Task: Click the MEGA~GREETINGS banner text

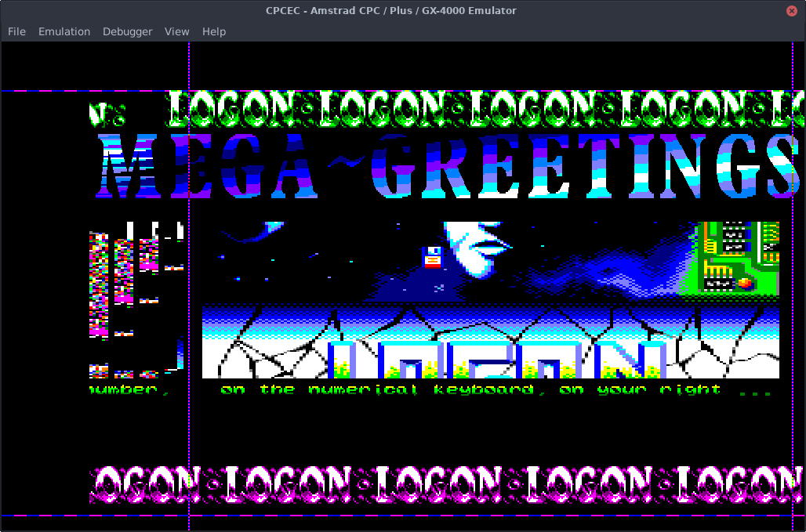Action: [448, 165]
